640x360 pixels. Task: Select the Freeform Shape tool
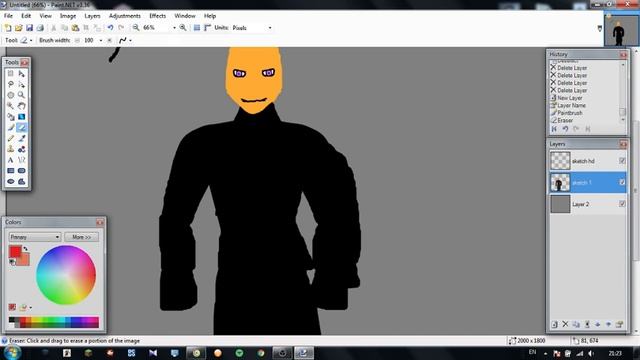tap(22, 181)
